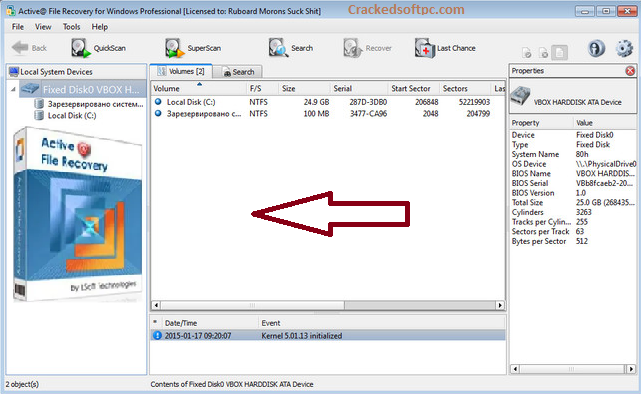The width and height of the screenshot is (641, 394).
Task: Click the Last Chance recovery icon
Action: (425, 48)
